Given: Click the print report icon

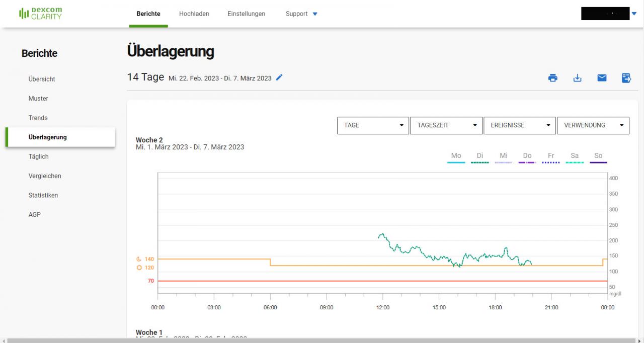Looking at the screenshot, I should 553,78.
